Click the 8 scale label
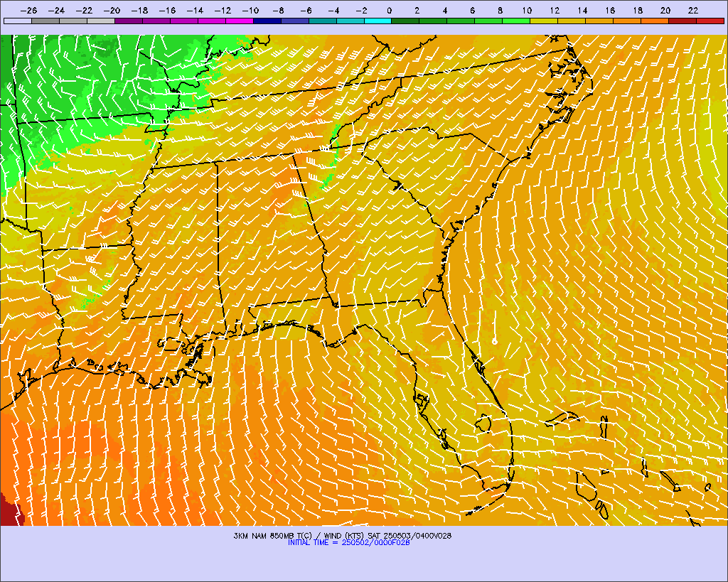 point(500,11)
